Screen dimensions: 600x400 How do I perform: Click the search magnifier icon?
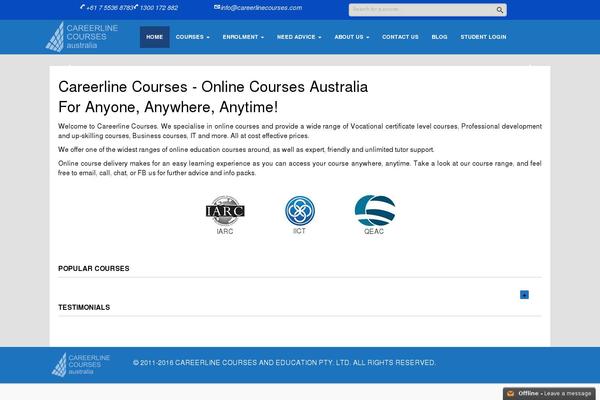tap(500, 10)
